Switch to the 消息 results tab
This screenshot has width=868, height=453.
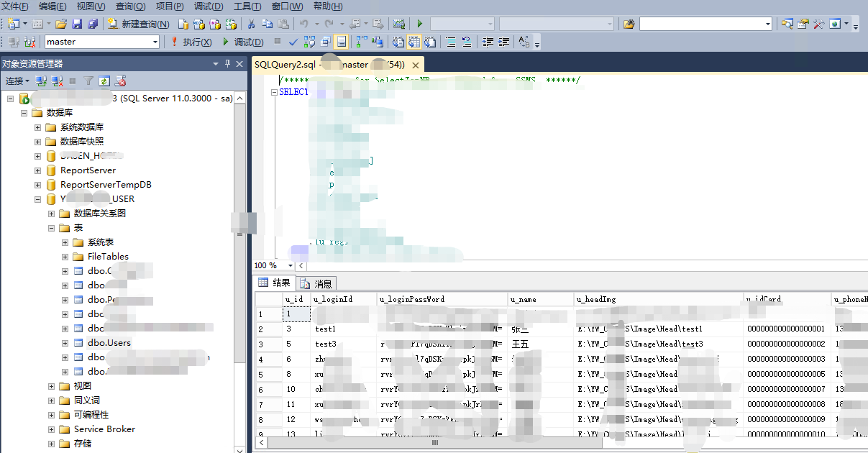pos(317,283)
